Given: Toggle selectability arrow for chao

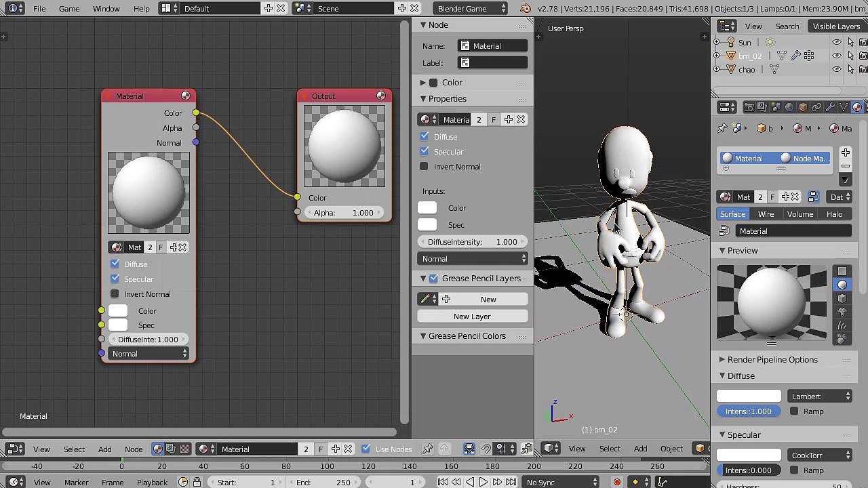Looking at the screenshot, I should (850, 69).
